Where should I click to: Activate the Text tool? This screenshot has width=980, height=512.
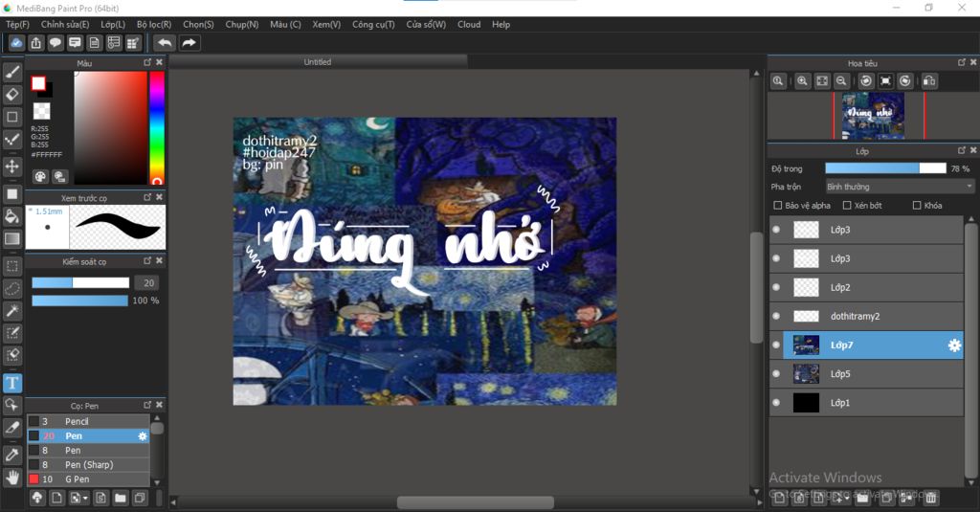(x=11, y=383)
